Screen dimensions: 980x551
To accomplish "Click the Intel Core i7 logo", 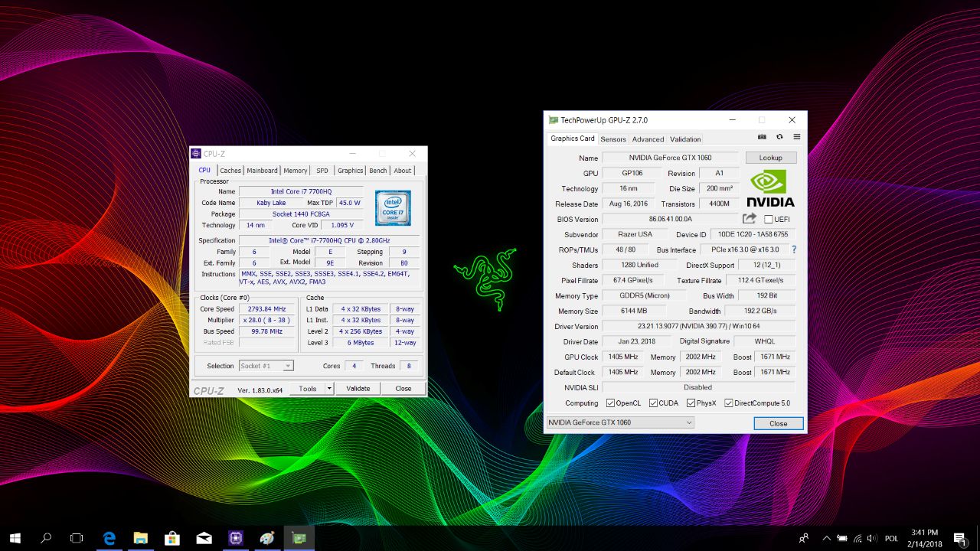I will tap(393, 207).
